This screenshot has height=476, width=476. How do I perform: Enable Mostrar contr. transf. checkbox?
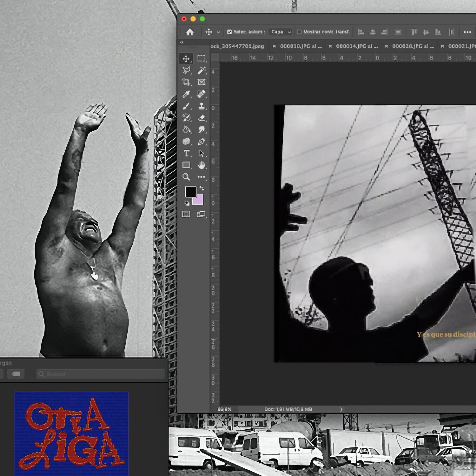click(299, 32)
